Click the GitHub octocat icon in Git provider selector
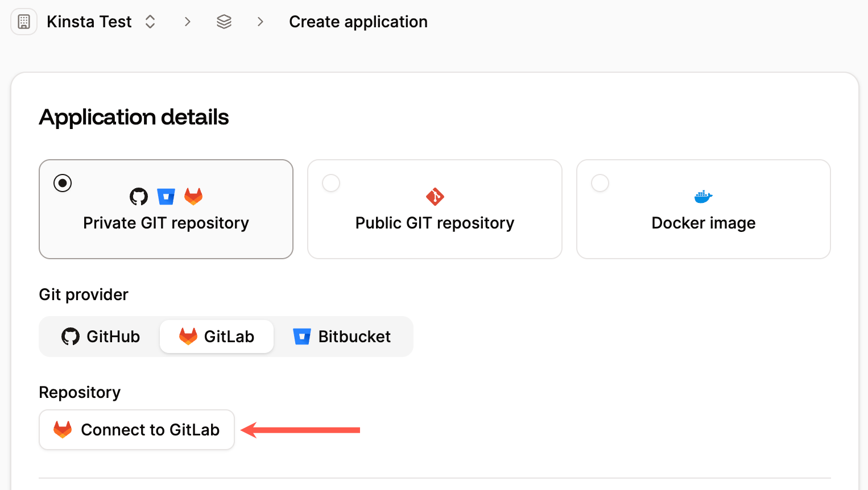This screenshot has width=868, height=490. [70, 336]
